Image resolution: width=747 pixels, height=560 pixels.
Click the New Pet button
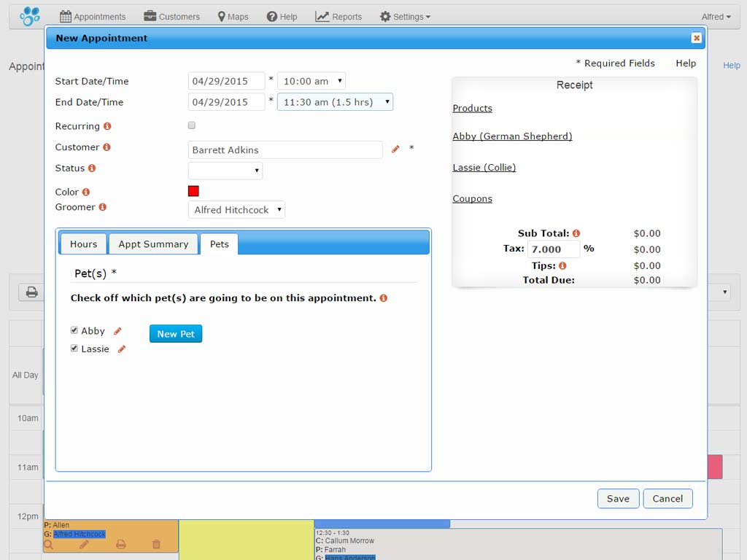pyautogui.click(x=175, y=333)
